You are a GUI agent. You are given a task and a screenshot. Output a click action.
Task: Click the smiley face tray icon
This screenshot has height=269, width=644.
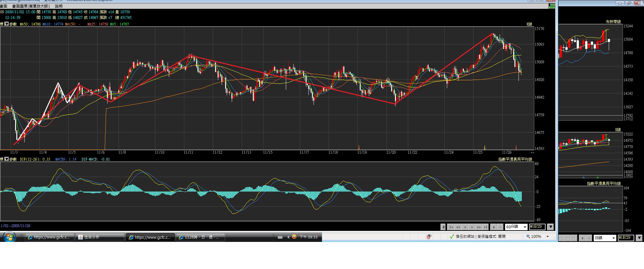click(294, 237)
